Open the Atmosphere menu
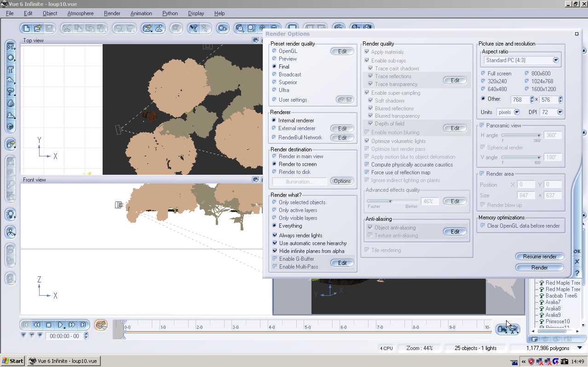Viewport: 588px width, 367px height. pos(80,13)
